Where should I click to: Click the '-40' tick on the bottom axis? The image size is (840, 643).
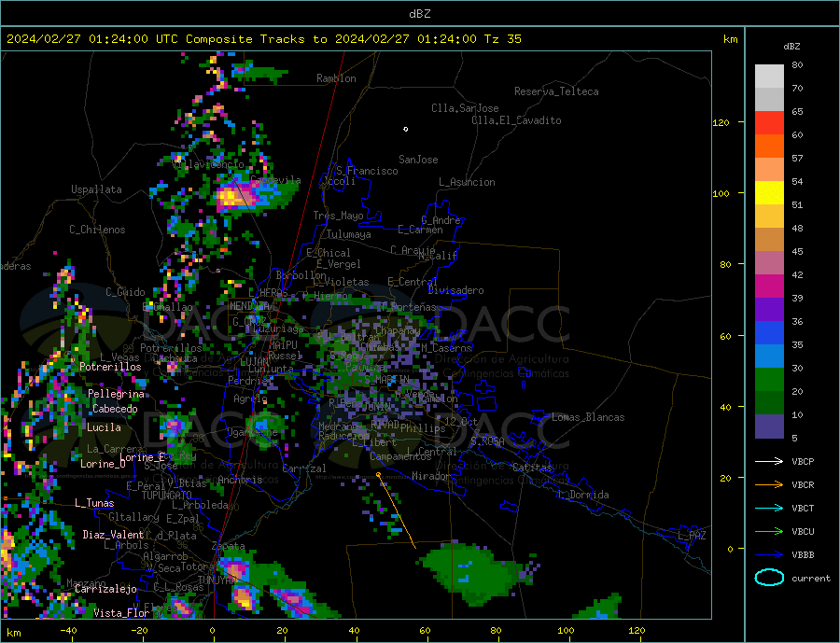pyautogui.click(x=68, y=631)
